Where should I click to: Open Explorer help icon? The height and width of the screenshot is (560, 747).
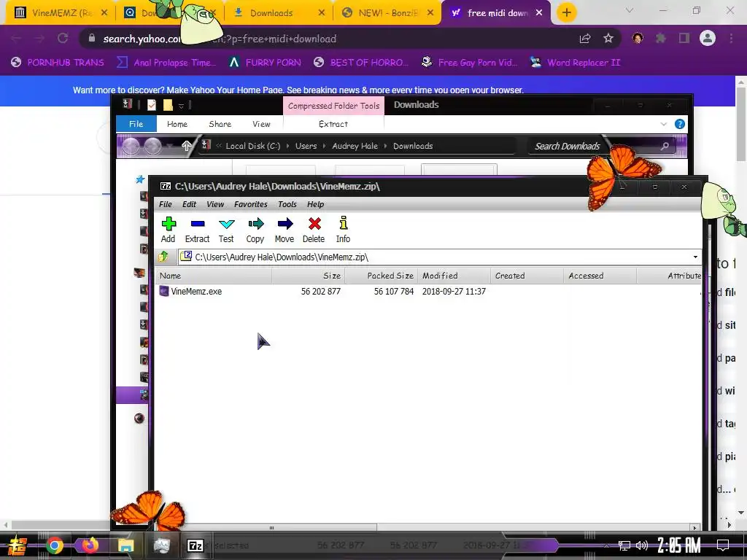pyautogui.click(x=680, y=124)
